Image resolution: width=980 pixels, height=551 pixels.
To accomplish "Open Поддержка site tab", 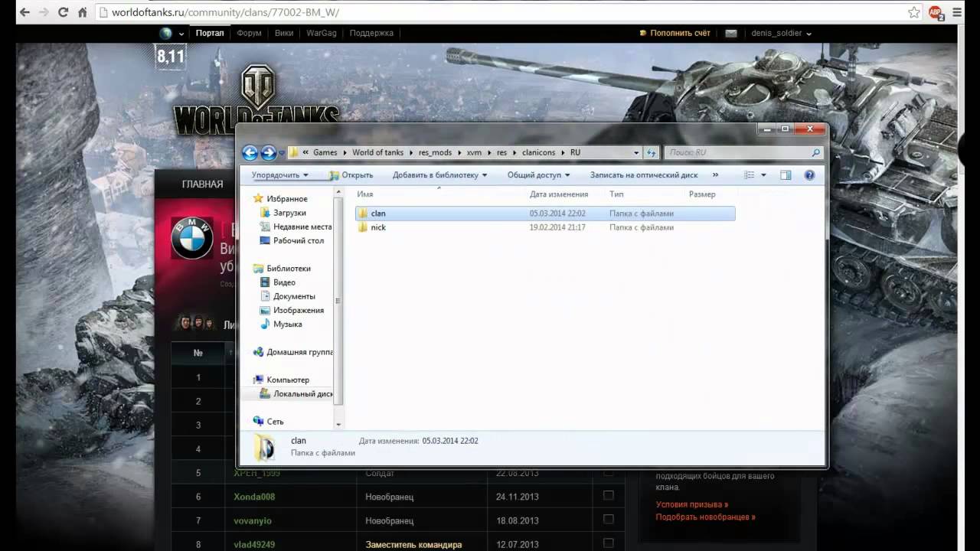I will click(x=371, y=33).
